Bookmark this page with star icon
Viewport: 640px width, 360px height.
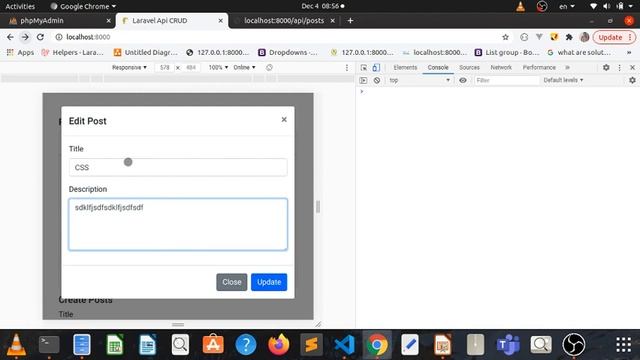click(x=505, y=37)
